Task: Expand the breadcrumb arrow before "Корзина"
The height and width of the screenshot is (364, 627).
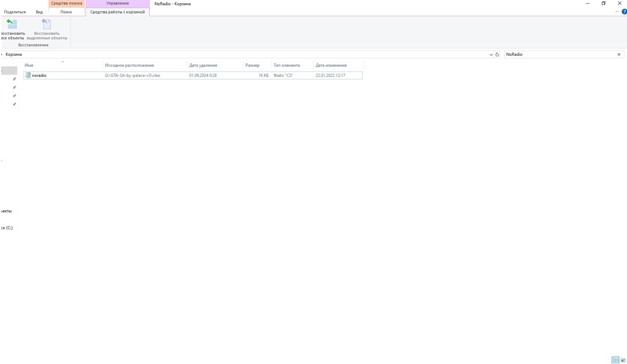Action: pyautogui.click(x=2, y=54)
